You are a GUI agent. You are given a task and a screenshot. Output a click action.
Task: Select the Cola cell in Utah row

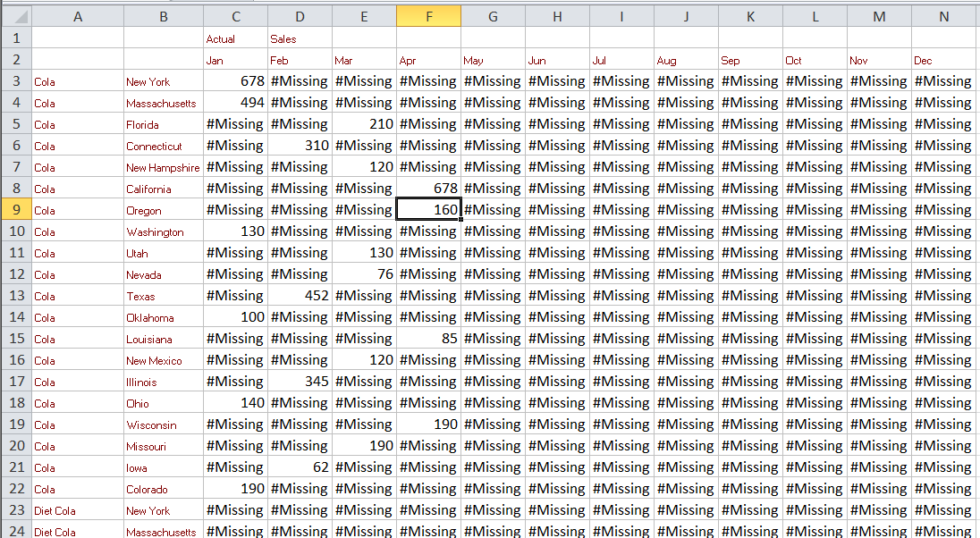coord(78,252)
